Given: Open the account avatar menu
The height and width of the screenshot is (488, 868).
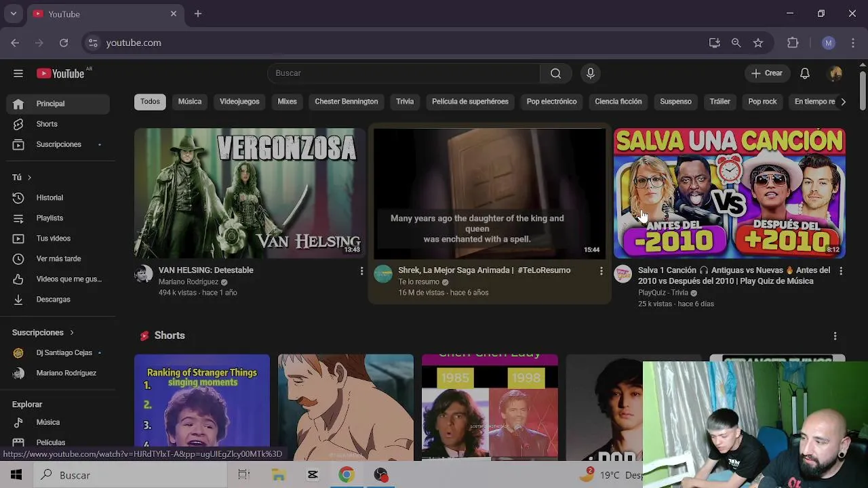Looking at the screenshot, I should pyautogui.click(x=835, y=73).
